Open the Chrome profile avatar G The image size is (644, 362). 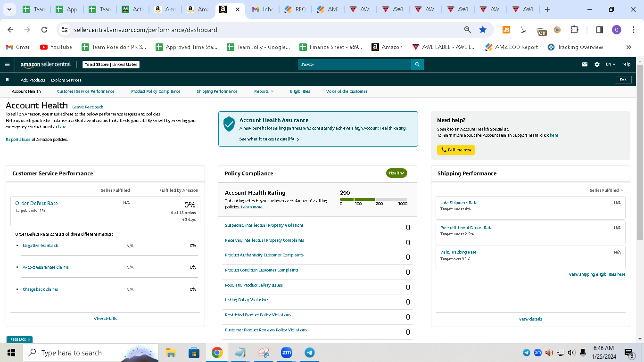pos(617,30)
